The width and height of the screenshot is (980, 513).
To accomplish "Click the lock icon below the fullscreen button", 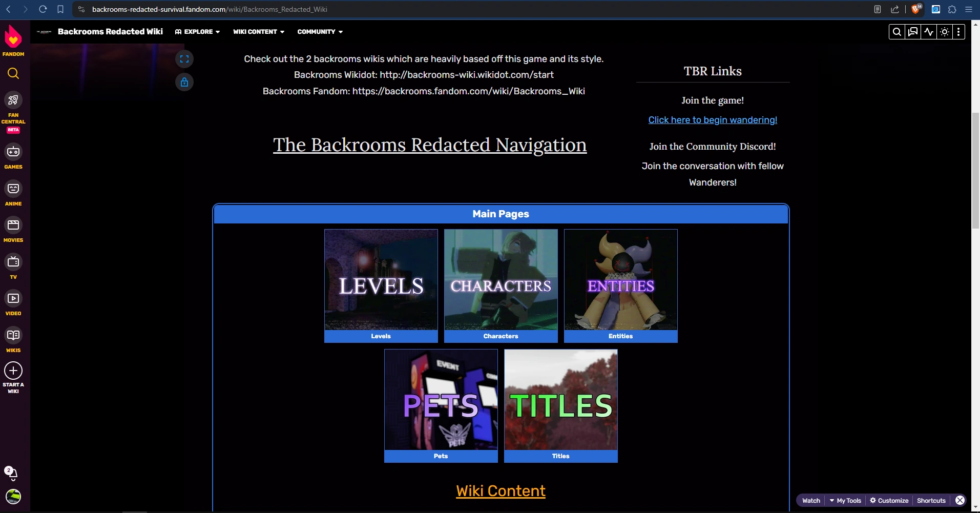I will click(184, 82).
